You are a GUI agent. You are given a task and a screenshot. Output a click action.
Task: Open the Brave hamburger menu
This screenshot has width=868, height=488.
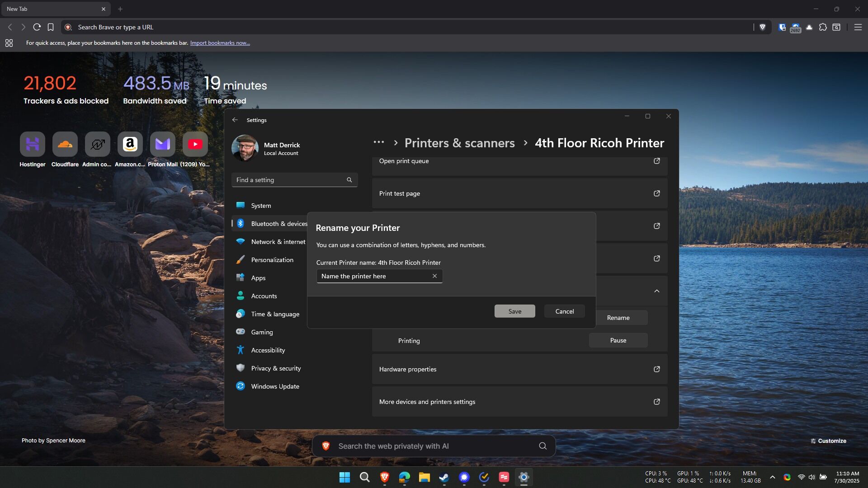[858, 27]
